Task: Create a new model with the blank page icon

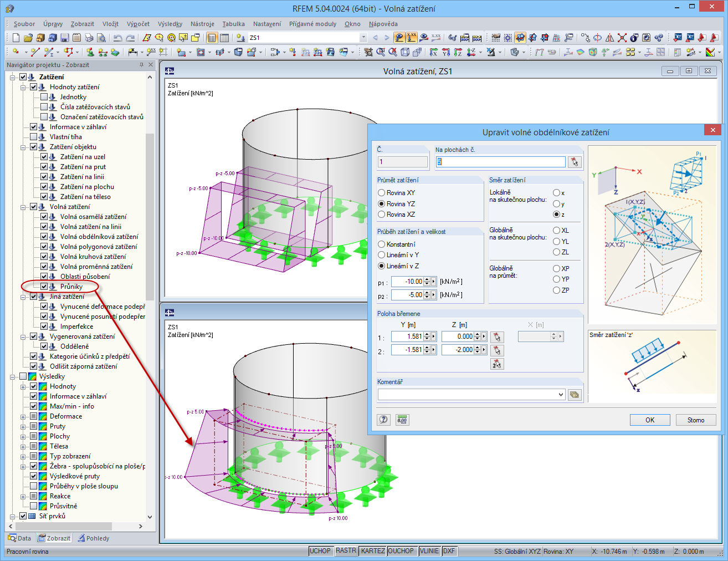Action: 16,38
